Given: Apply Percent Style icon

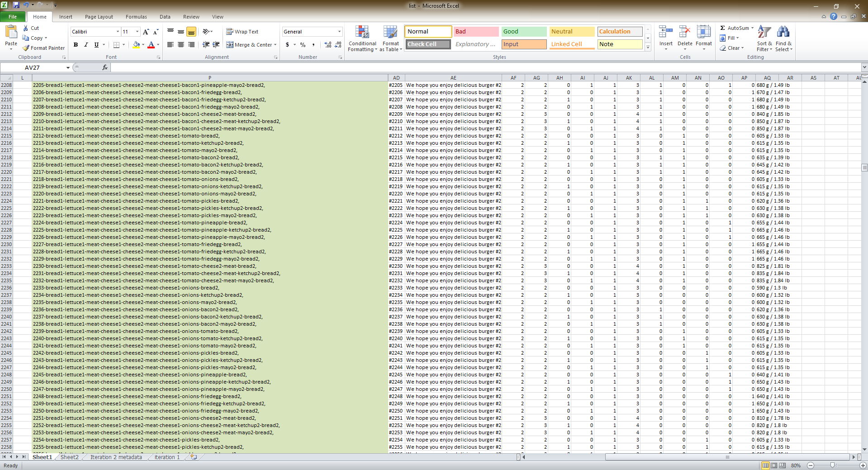Looking at the screenshot, I should (303, 45).
